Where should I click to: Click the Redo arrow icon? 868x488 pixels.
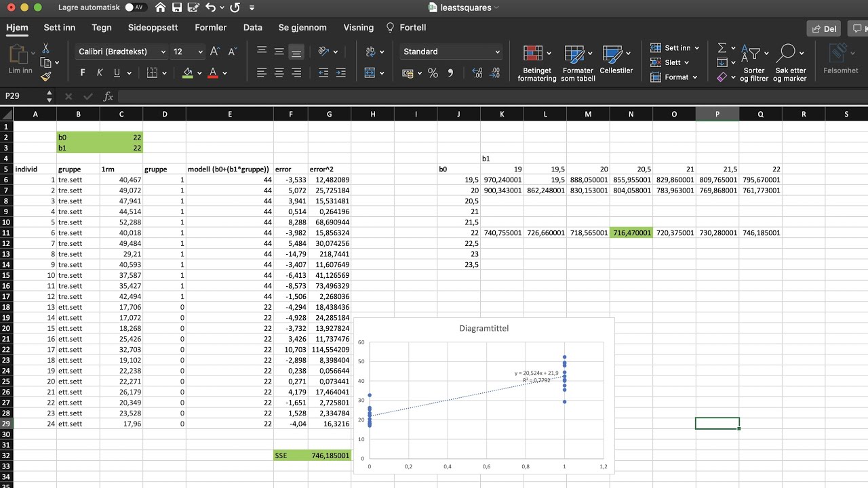[235, 8]
